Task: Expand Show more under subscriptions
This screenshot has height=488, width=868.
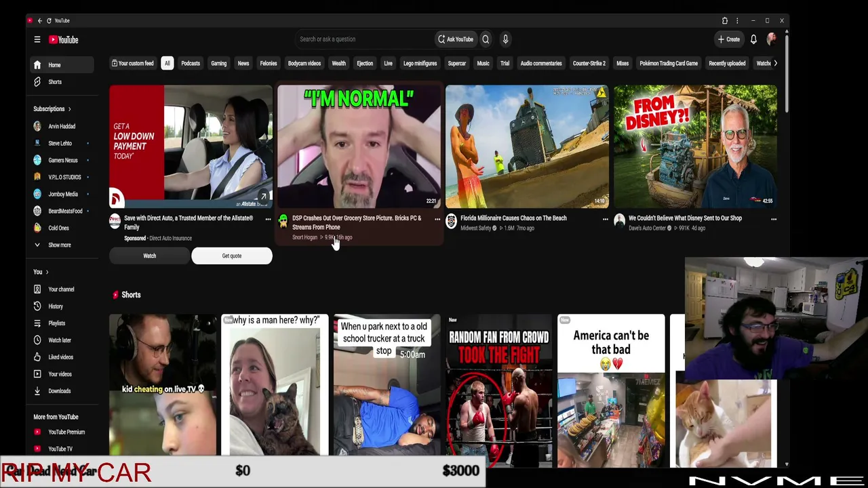Action: tap(63, 245)
